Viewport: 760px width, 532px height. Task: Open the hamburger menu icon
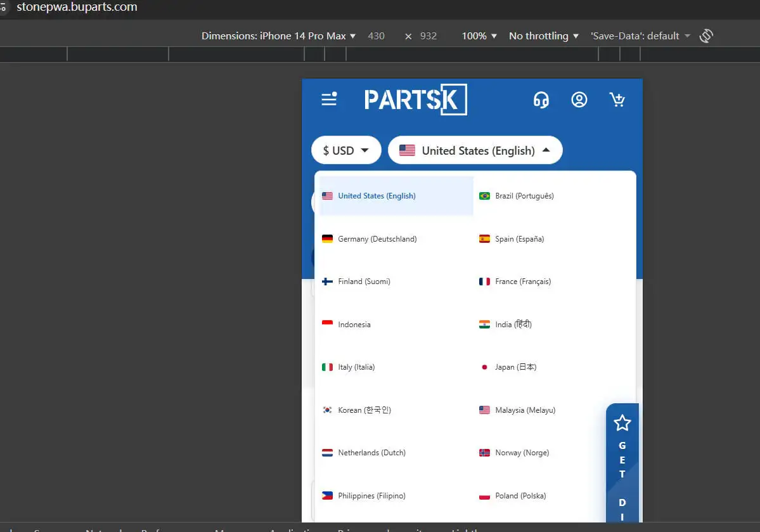click(329, 99)
